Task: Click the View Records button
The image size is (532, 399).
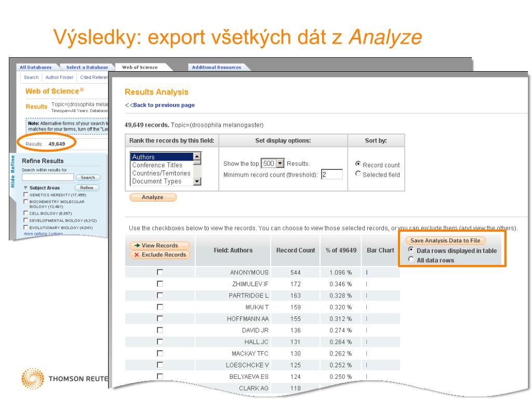Action: point(160,245)
